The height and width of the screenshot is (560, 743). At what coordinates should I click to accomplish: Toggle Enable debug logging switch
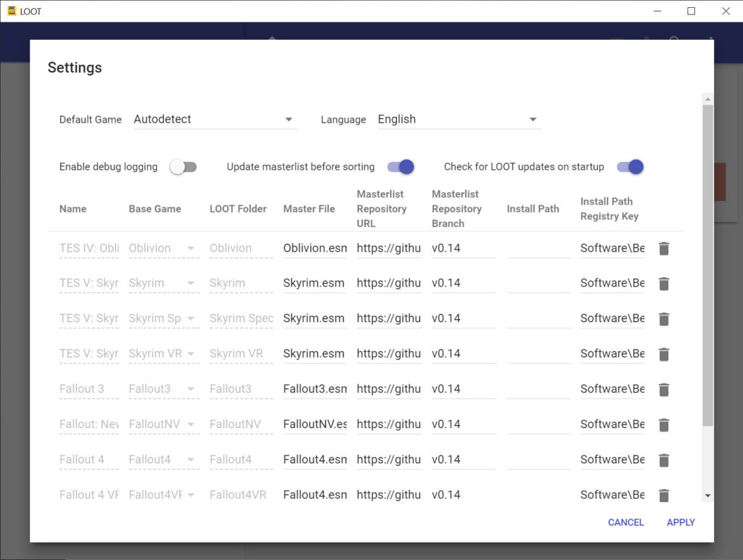(x=184, y=167)
